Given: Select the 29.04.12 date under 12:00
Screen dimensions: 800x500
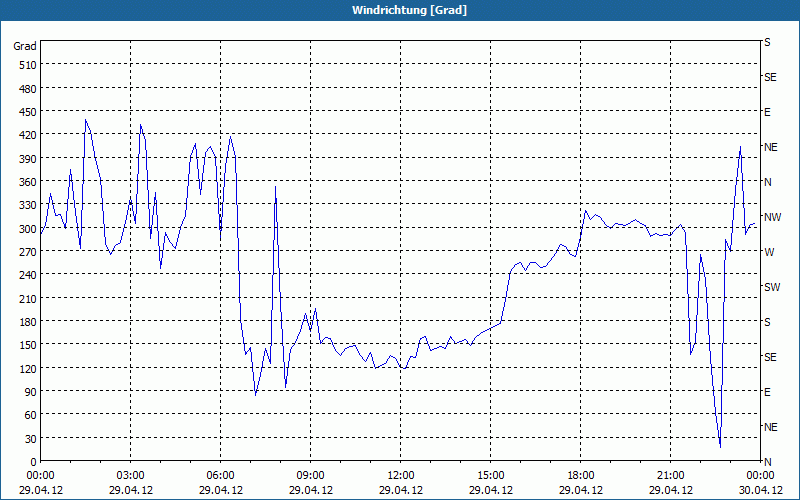Looking at the screenshot, I should point(401,490).
